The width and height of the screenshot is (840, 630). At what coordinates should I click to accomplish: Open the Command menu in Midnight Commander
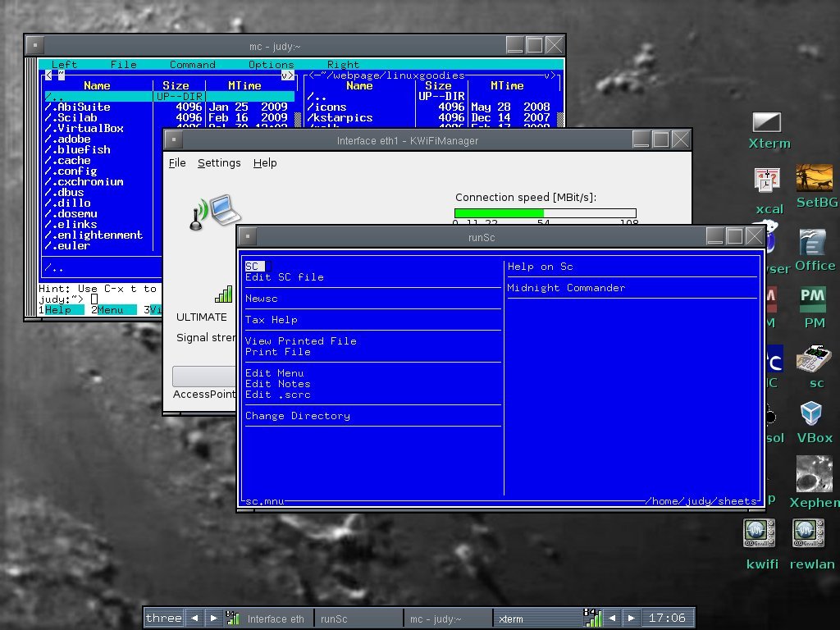pyautogui.click(x=192, y=65)
